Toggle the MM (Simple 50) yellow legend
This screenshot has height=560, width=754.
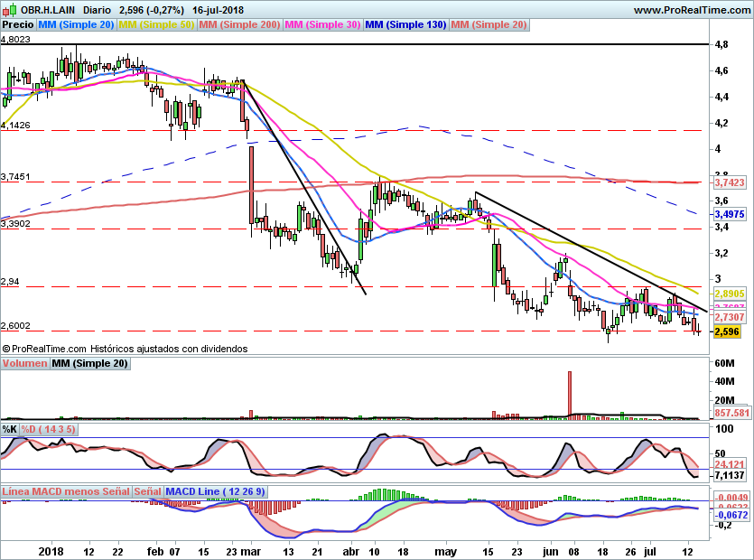click(156, 25)
